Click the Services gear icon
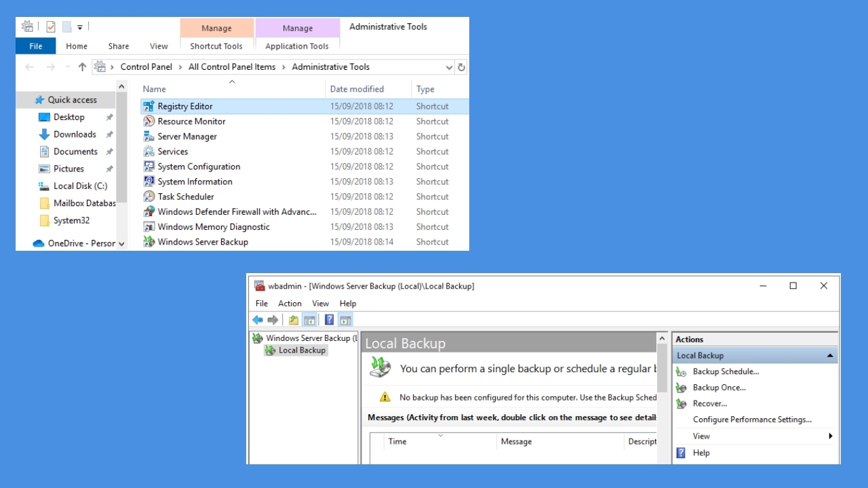 tap(149, 151)
